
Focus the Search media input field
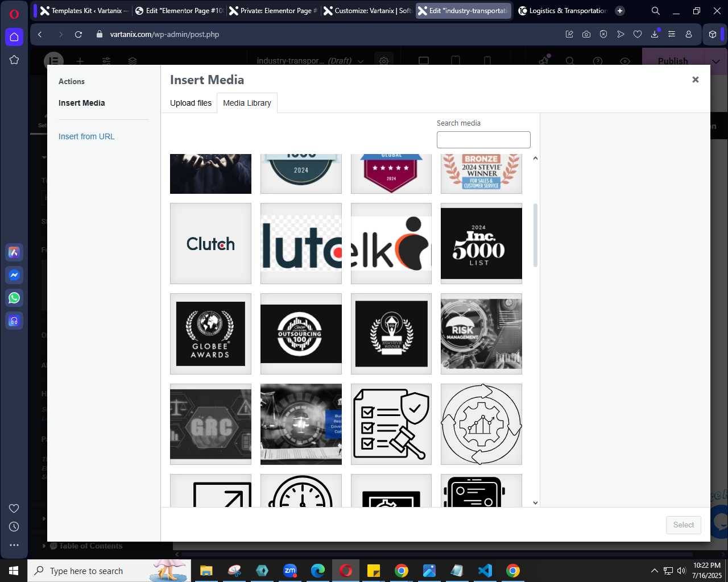point(483,140)
